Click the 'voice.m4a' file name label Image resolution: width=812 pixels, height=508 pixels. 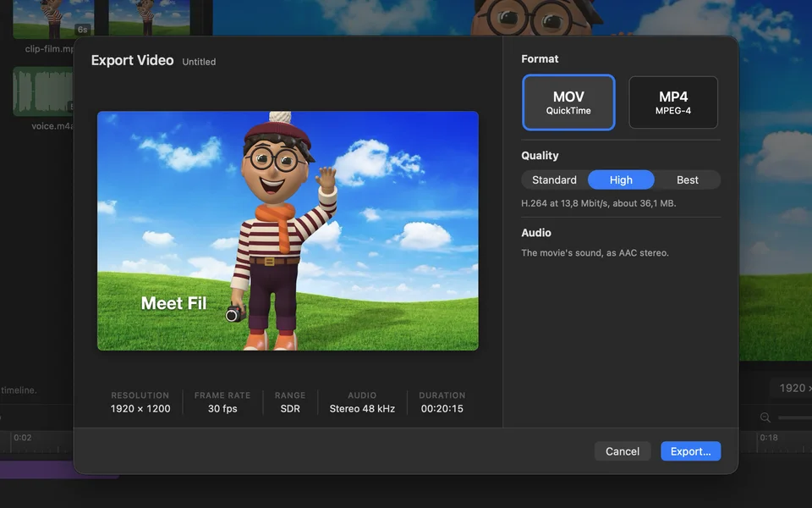tap(52, 126)
